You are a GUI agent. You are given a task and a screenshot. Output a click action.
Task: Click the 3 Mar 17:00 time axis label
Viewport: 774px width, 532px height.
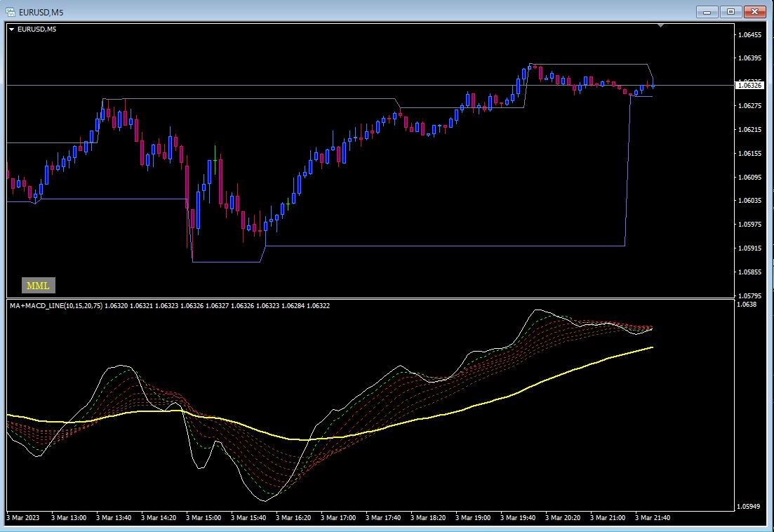[x=338, y=518]
